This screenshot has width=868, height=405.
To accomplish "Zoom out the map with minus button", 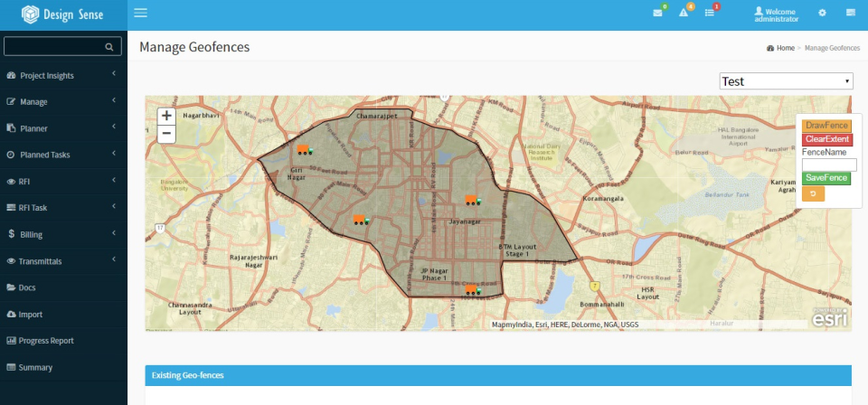I will pos(166,134).
